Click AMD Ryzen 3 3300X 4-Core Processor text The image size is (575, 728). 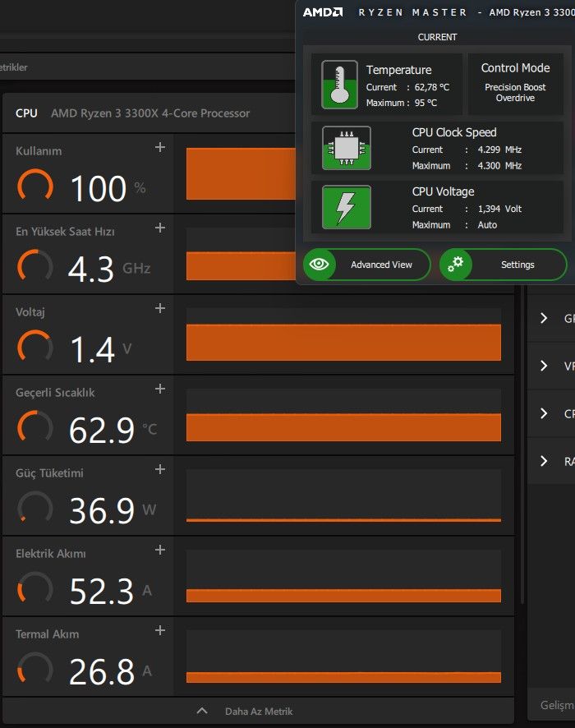(150, 113)
